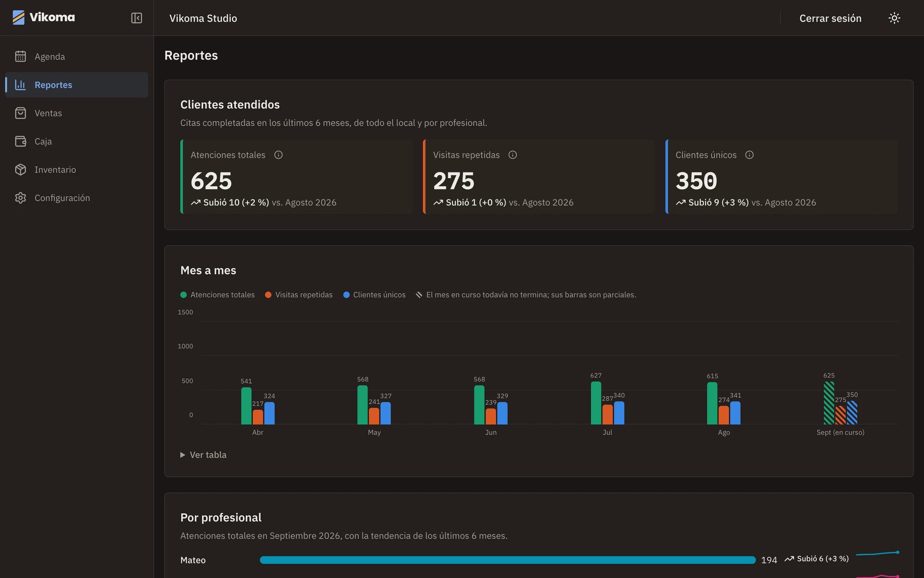Click the 'Sept (en curso)' axis label
This screenshot has height=578, width=924.
840,432
